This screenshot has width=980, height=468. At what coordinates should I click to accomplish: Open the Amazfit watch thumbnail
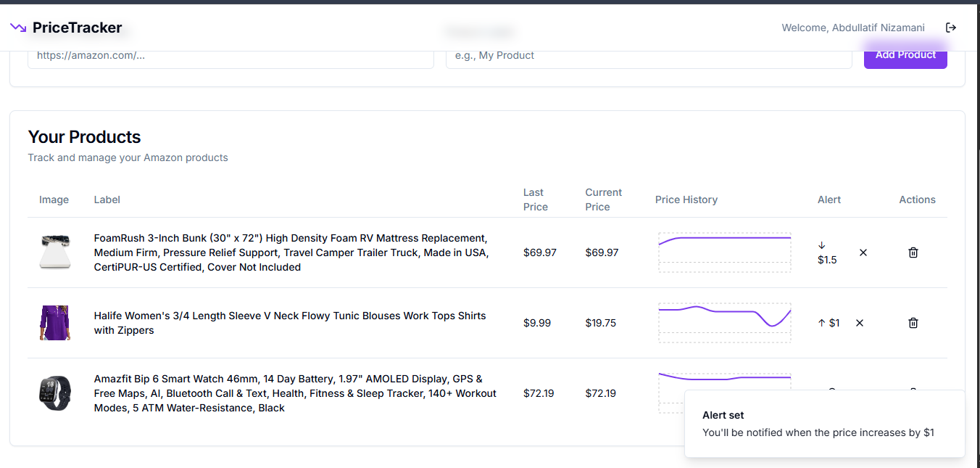[54, 393]
